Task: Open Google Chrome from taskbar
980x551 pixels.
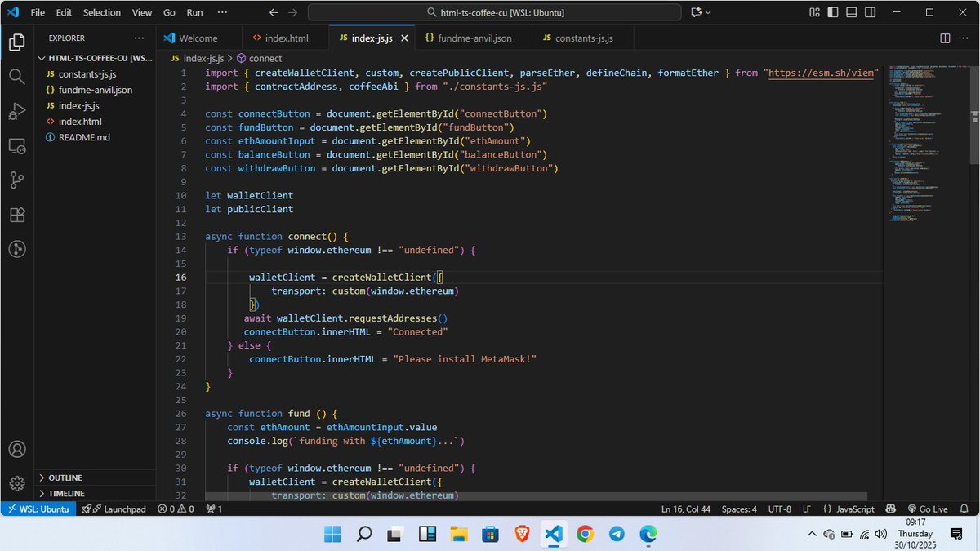Action: coord(585,535)
